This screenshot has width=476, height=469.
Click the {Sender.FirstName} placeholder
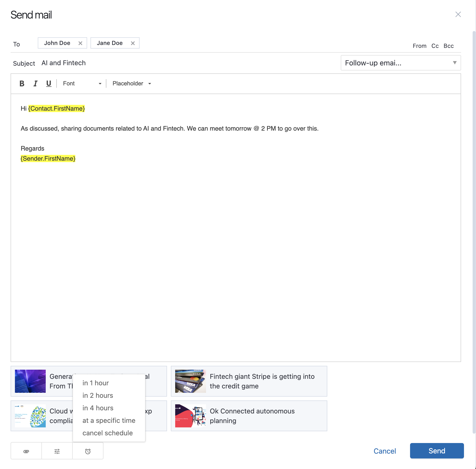pyautogui.click(x=48, y=158)
